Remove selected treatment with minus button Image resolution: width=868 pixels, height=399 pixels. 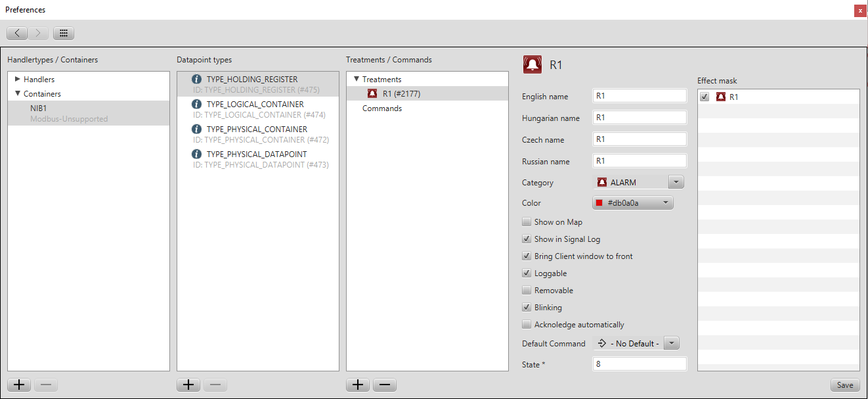pos(384,385)
